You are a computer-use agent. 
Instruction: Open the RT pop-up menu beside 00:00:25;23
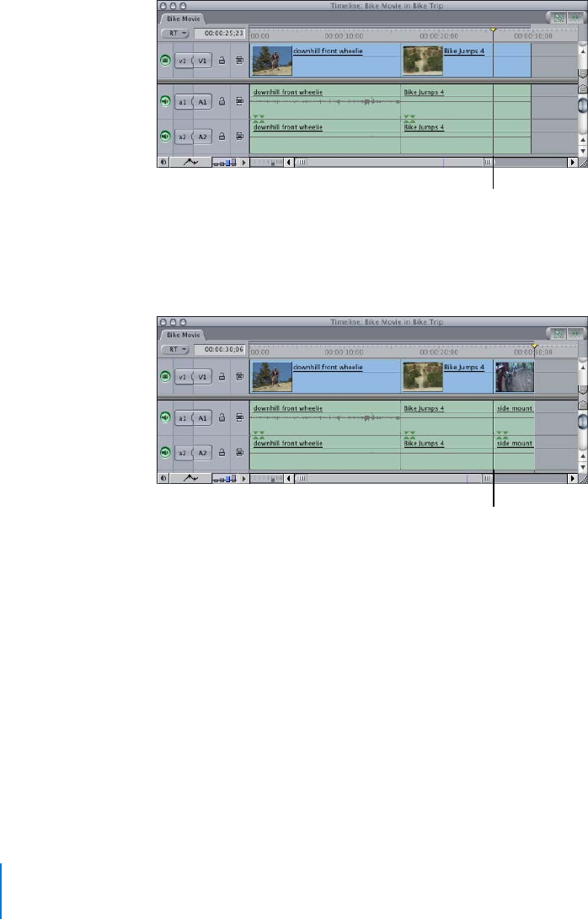(x=175, y=34)
